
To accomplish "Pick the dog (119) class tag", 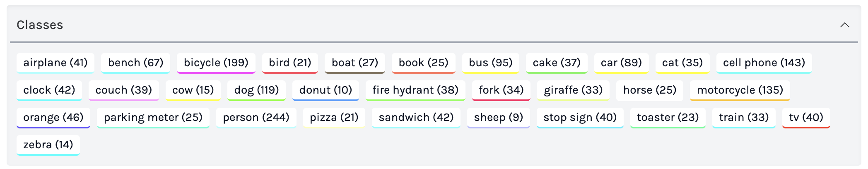I will click(x=256, y=90).
